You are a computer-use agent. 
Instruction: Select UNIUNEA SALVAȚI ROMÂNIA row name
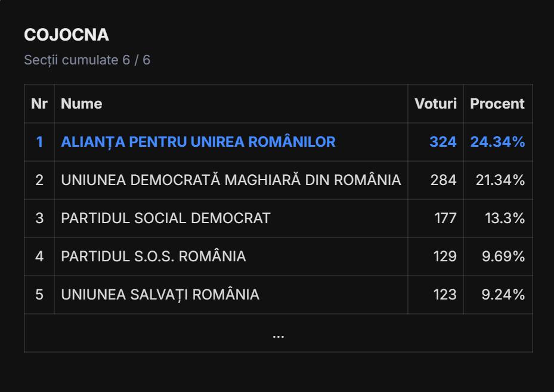160,295
